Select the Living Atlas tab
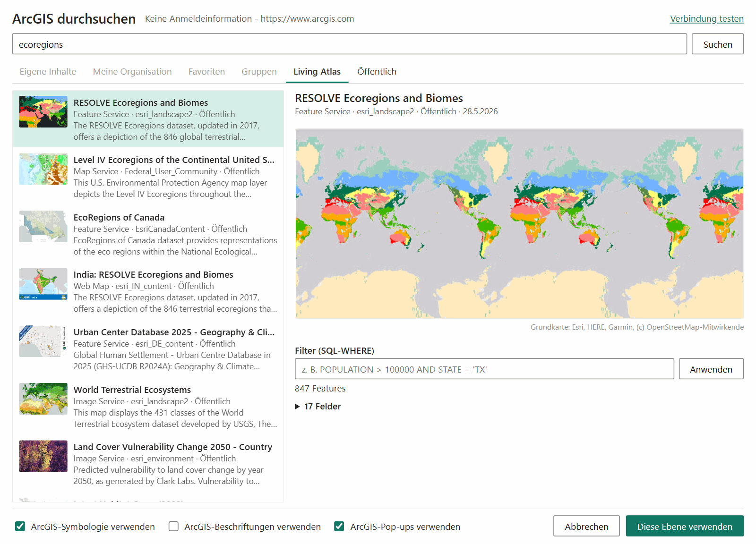 (x=317, y=71)
